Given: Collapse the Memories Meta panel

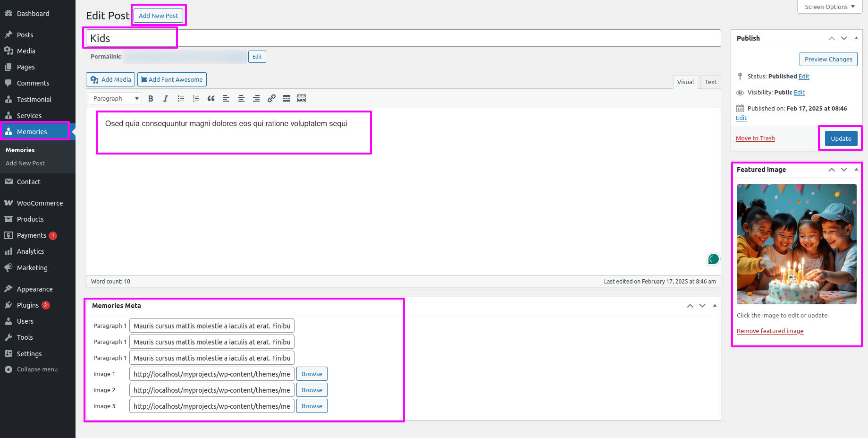Looking at the screenshot, I should coord(715,306).
